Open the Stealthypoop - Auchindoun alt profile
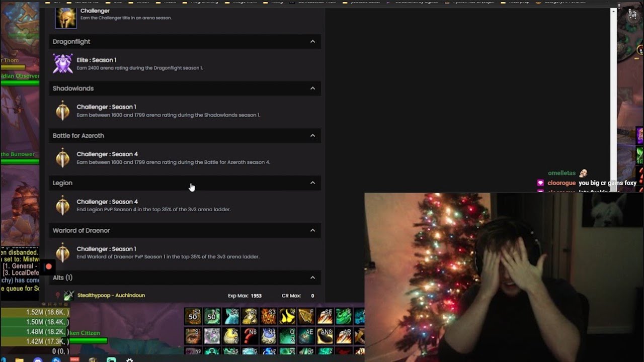644x362 pixels. [111, 295]
